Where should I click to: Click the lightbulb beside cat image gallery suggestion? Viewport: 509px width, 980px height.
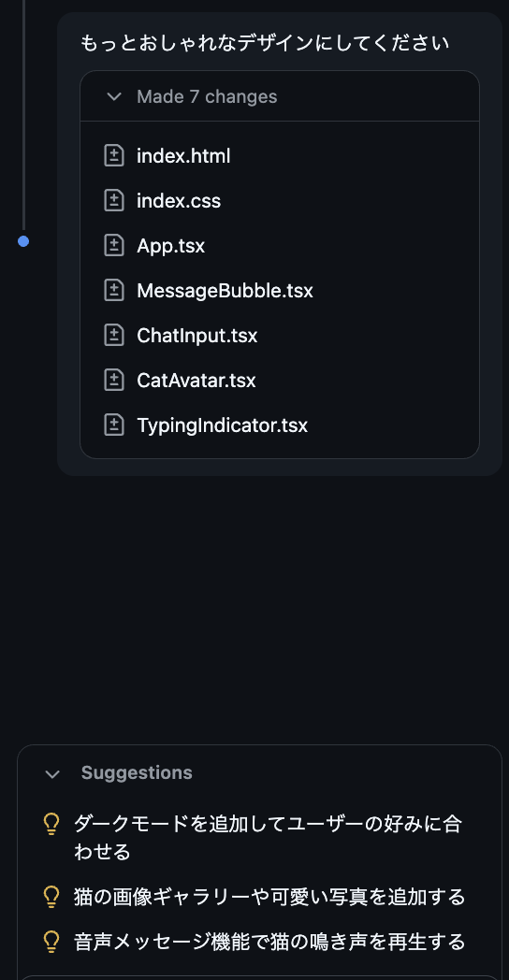pyautogui.click(x=51, y=898)
